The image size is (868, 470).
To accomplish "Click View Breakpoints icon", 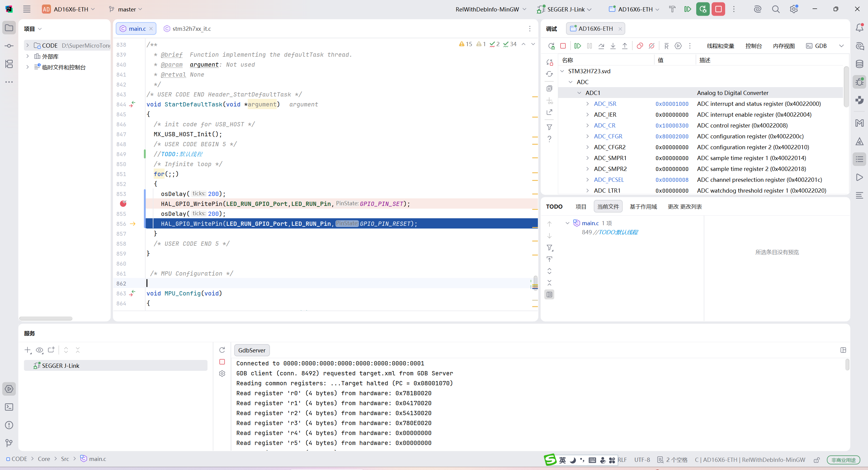I will coord(640,46).
